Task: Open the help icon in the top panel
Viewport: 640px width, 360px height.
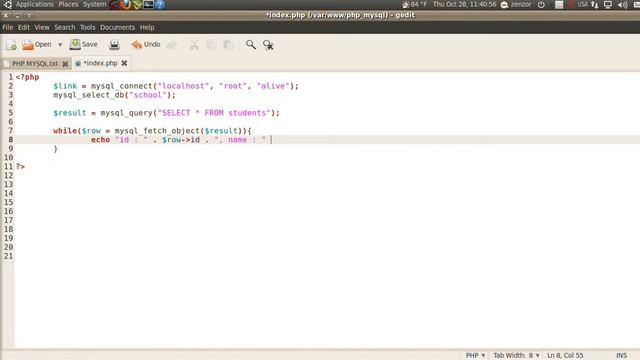Action: coord(160,4)
